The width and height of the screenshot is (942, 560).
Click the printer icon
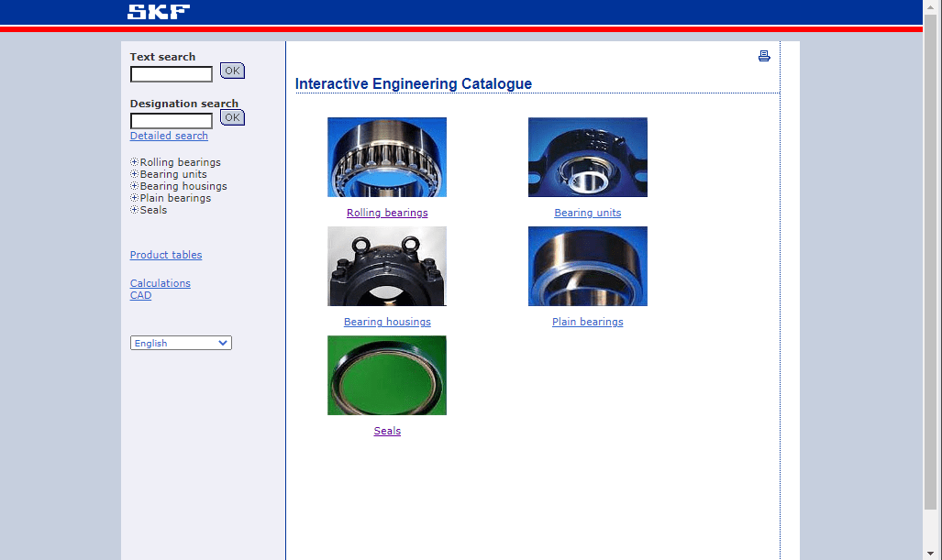tap(764, 57)
